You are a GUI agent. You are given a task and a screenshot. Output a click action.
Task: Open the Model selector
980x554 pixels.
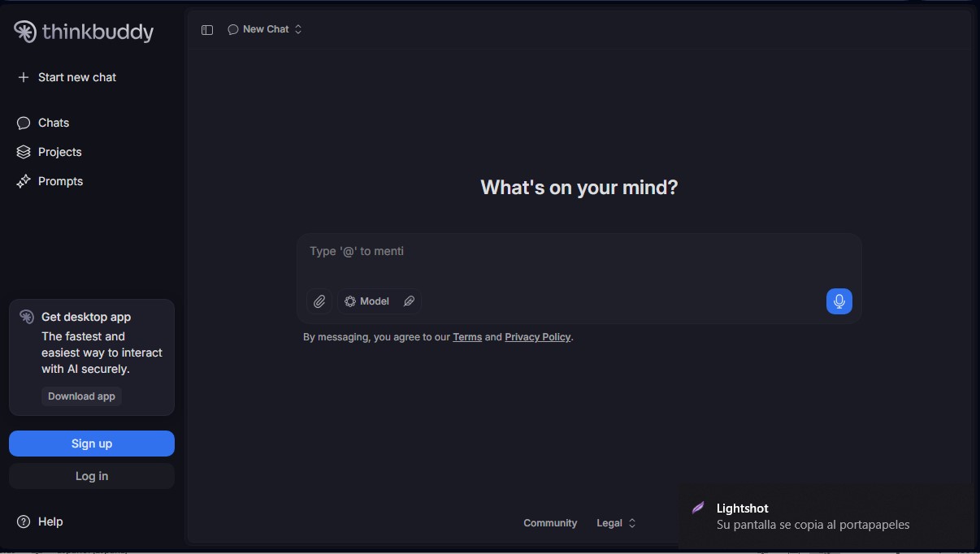point(367,301)
